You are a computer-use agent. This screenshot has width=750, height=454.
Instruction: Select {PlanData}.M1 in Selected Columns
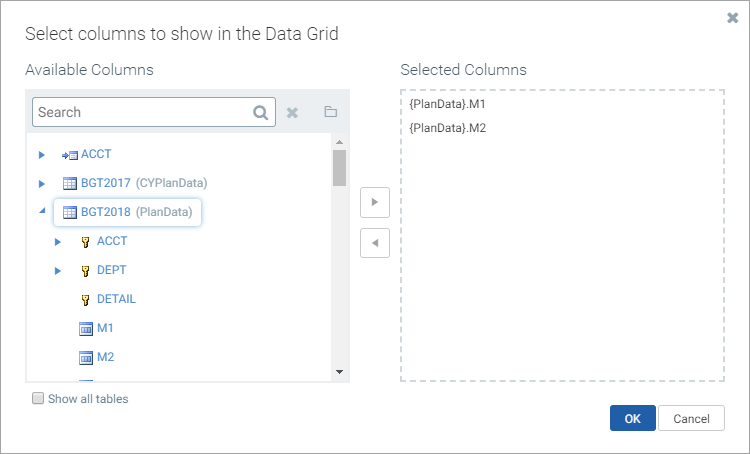(x=447, y=104)
